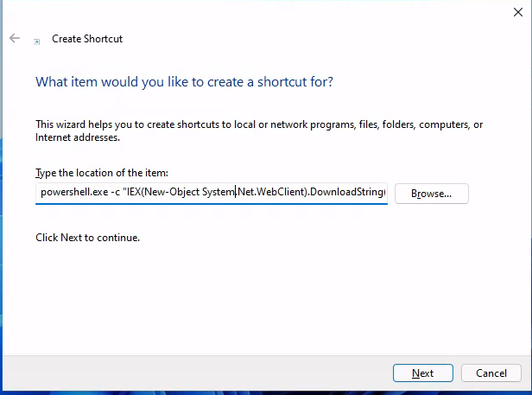Viewport: 532px width, 395px height.
Task: Cancel the Create Shortcut wizard
Action: coord(491,373)
